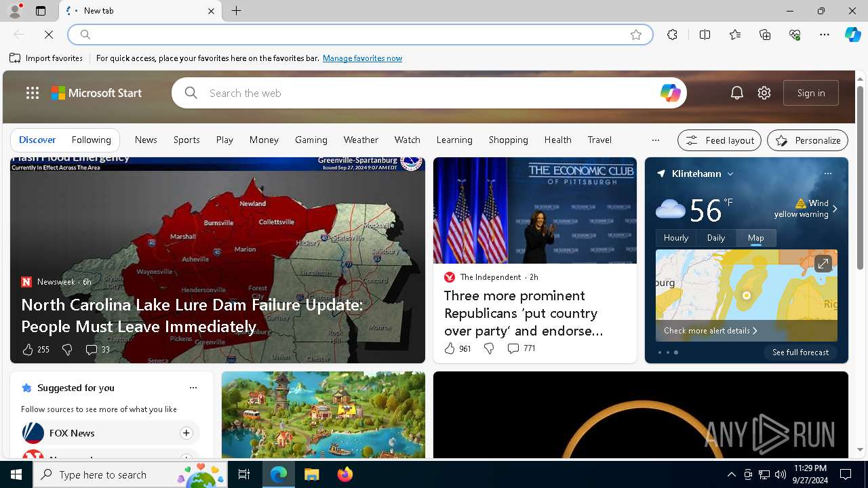Image resolution: width=868 pixels, height=488 pixels.
Task: Expand the weather map to full view
Action: (823, 264)
